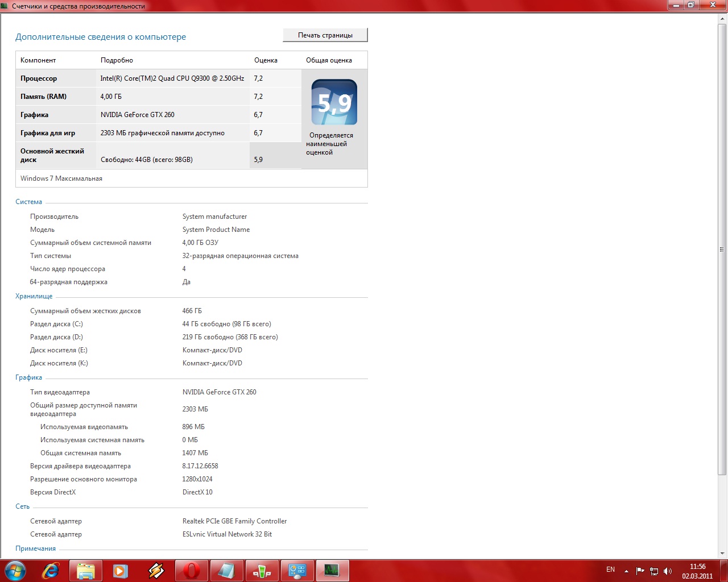Click EN language indicator
728x582 pixels.
(610, 569)
